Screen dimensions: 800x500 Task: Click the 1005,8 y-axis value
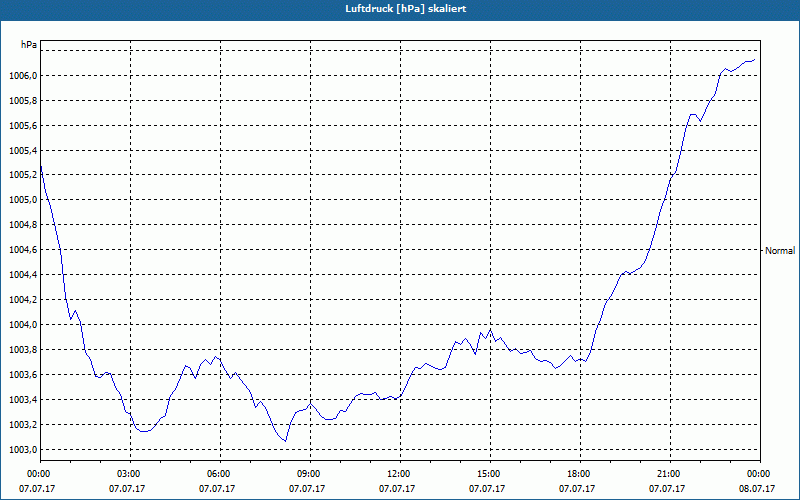click(x=23, y=101)
